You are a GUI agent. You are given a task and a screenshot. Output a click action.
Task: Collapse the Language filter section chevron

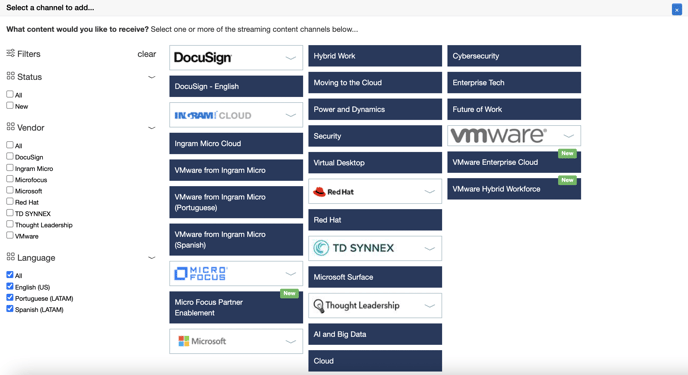[x=151, y=257]
